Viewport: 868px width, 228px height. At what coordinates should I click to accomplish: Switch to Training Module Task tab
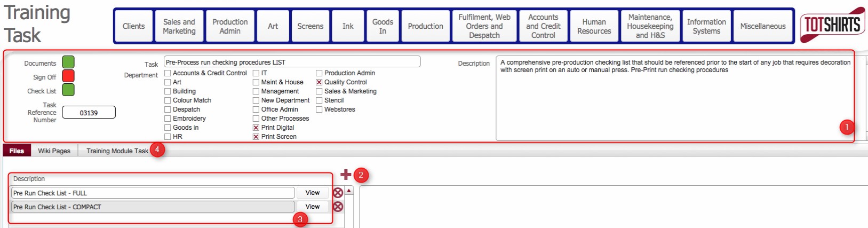(117, 151)
